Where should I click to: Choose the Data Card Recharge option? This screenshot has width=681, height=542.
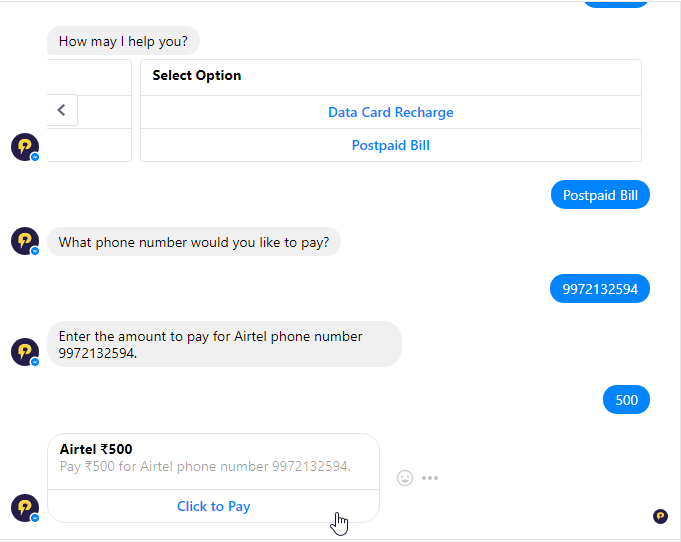click(390, 112)
